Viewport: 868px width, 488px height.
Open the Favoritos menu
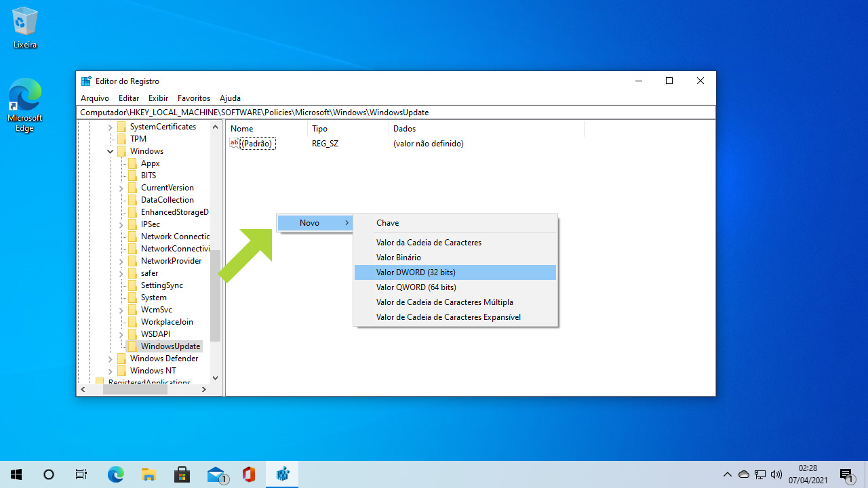[194, 98]
